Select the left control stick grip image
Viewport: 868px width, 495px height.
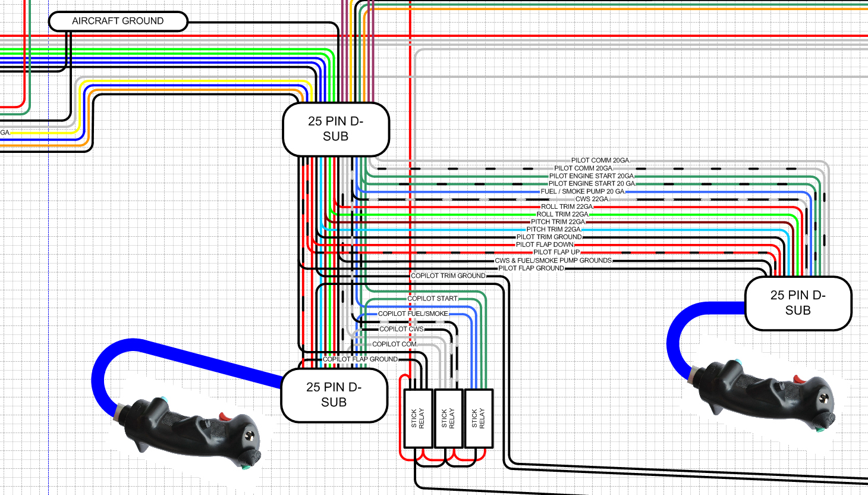coord(190,428)
